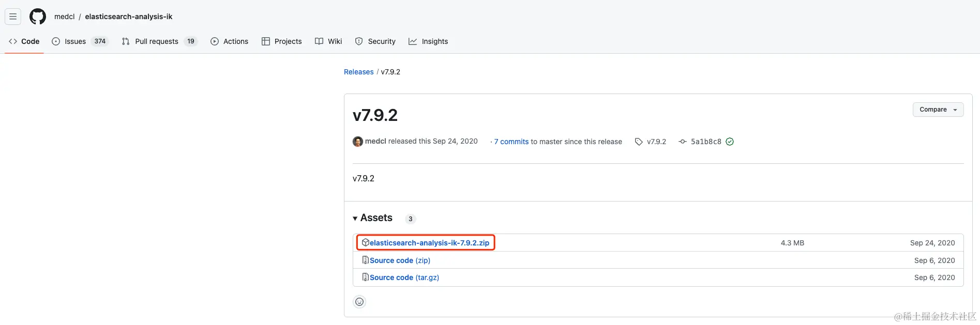Download elasticsearch-analysis-ik-7.9.2.zip

coord(429,243)
